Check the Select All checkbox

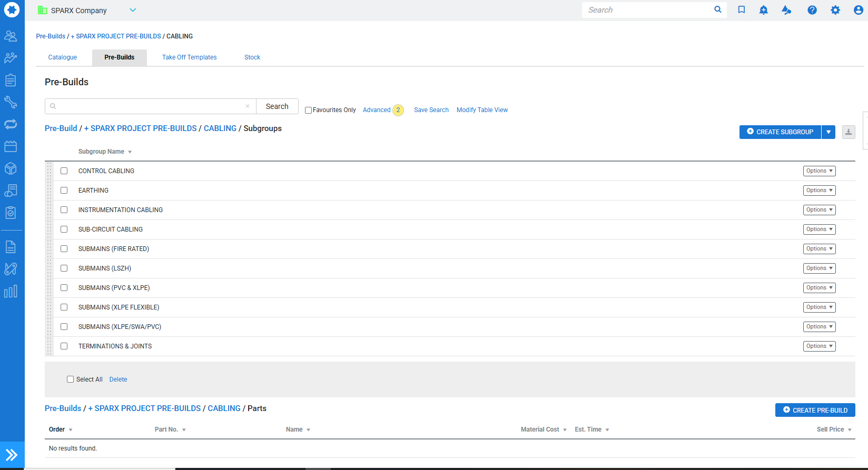tap(70, 379)
